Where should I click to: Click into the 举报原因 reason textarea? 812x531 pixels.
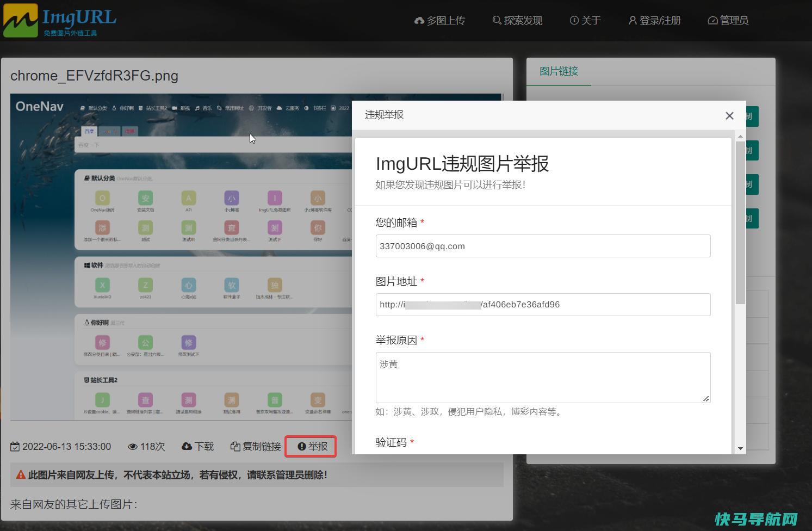point(543,378)
